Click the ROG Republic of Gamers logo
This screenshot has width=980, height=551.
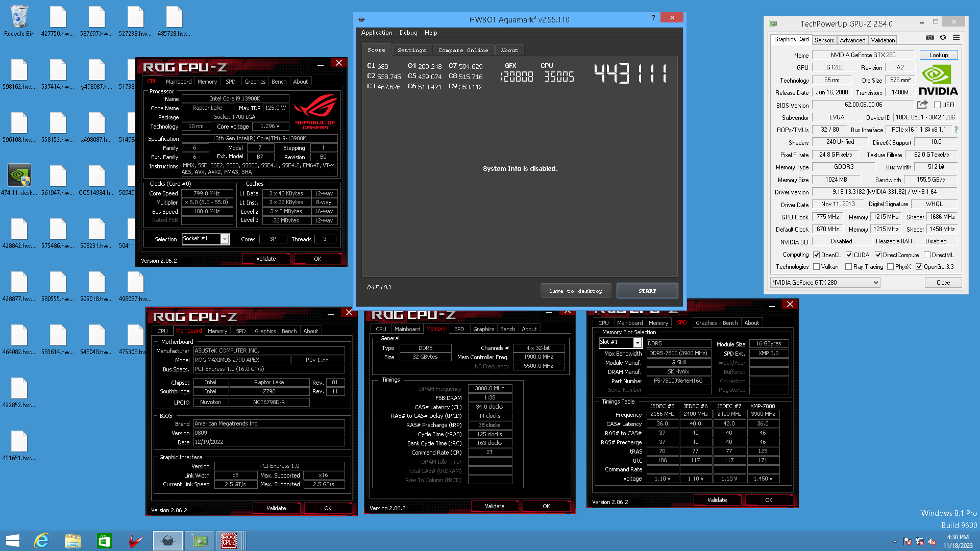coord(315,111)
